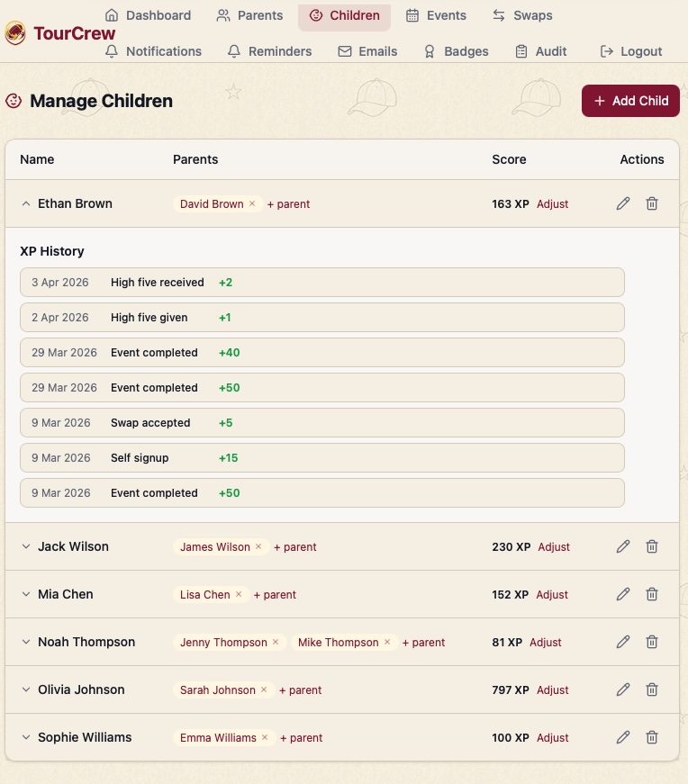Open the Dashboard nav item
Screen dimensions: 688x784
(148, 15)
